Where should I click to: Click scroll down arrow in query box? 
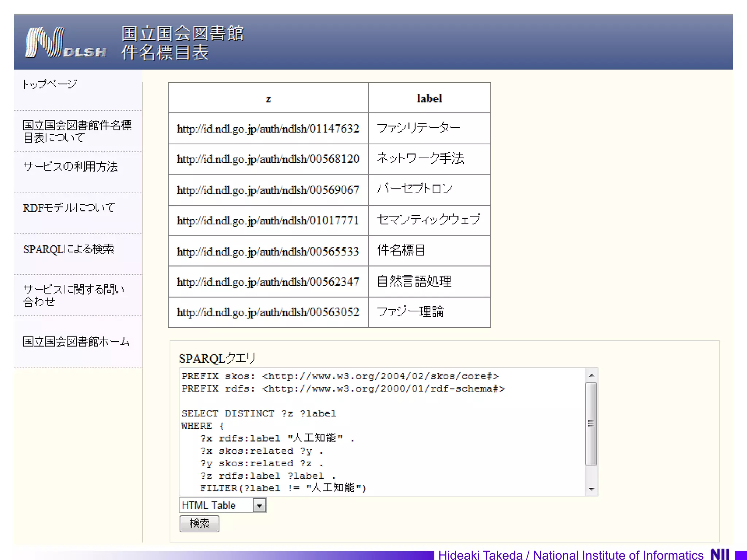591,489
